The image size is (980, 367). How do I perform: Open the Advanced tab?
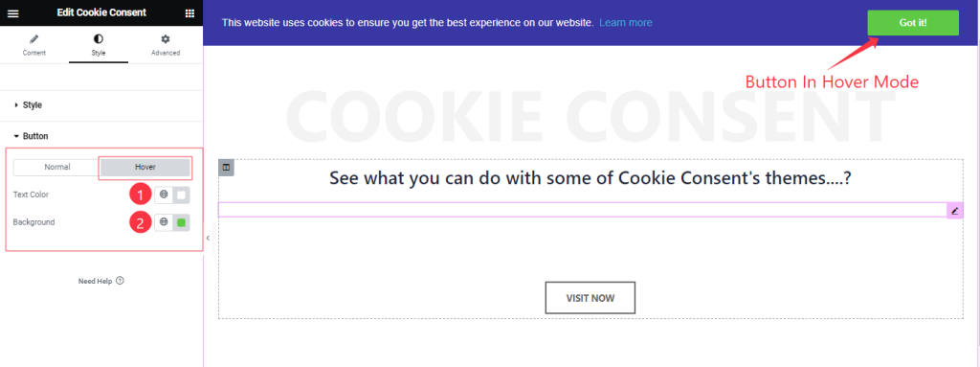tap(165, 46)
